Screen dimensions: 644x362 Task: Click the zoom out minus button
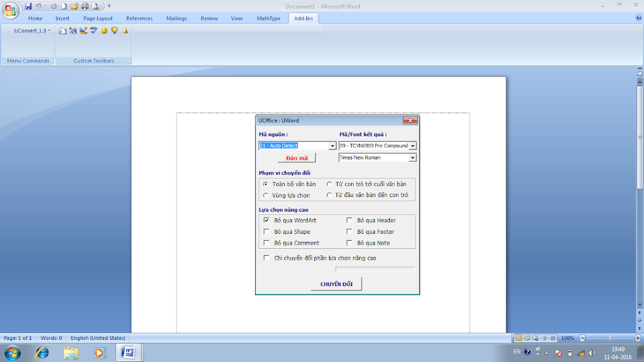583,338
